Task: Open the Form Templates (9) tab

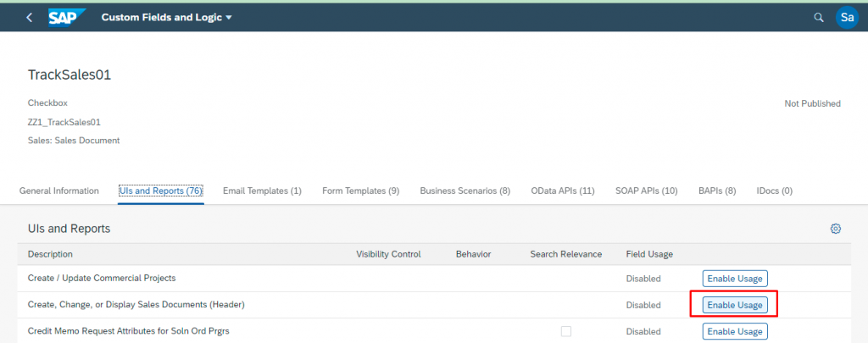Action: (360, 191)
